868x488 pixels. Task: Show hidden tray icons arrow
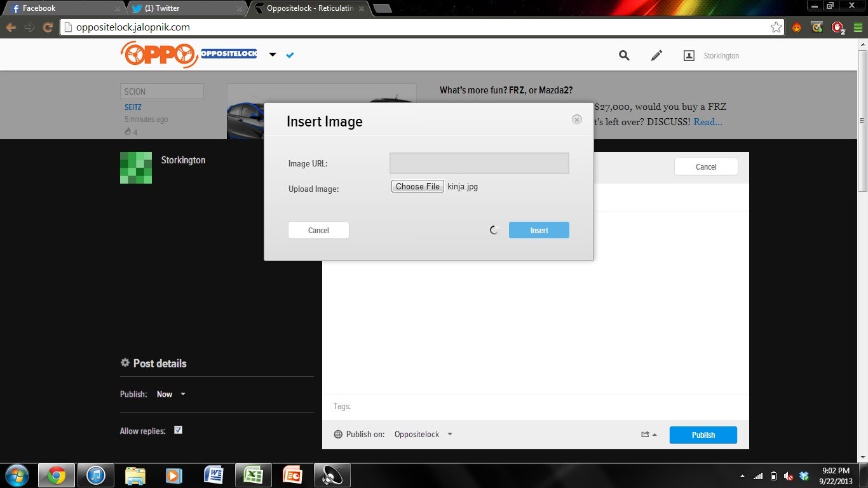742,476
